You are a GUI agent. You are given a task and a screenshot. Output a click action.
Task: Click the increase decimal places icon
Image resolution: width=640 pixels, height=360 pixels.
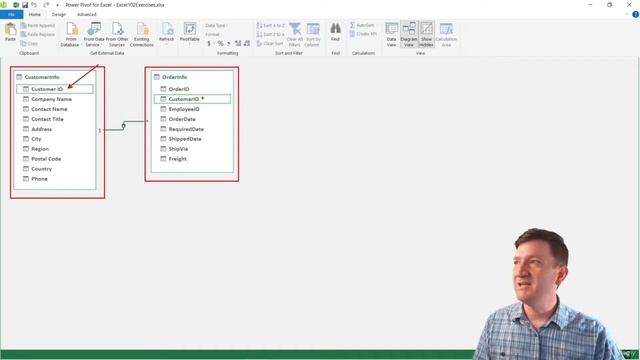point(238,43)
